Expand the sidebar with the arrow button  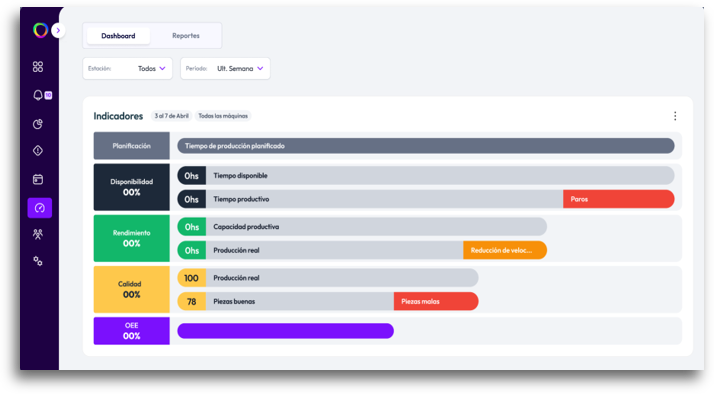point(58,31)
